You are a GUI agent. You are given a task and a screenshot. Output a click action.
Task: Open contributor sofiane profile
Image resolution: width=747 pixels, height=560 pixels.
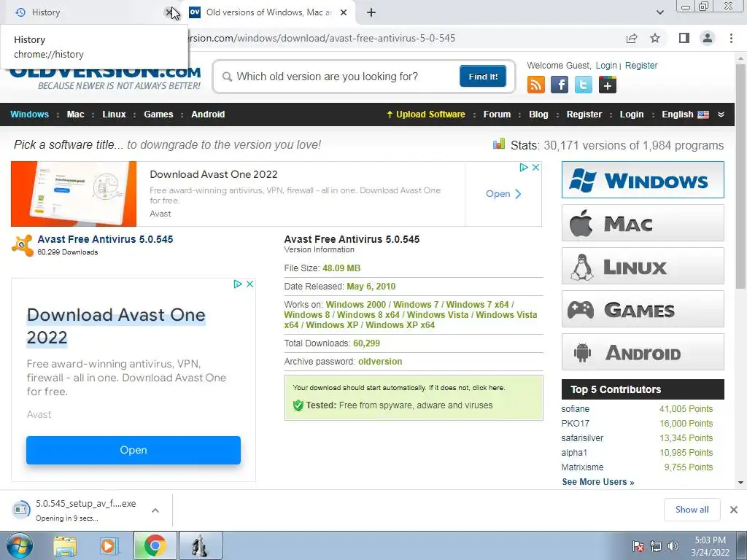[x=575, y=408]
